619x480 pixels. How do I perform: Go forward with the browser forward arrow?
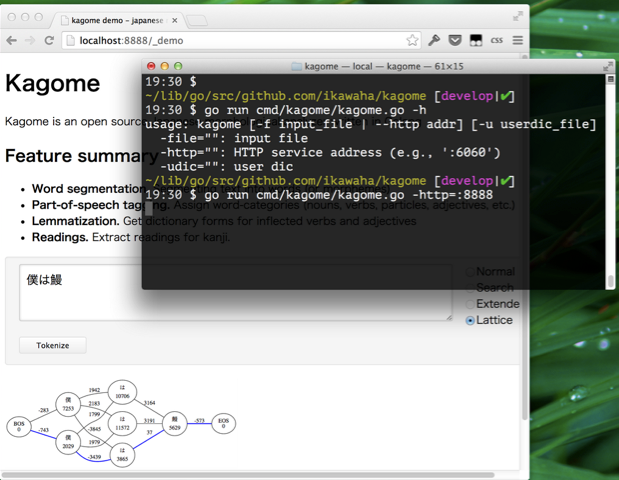tap(30, 40)
